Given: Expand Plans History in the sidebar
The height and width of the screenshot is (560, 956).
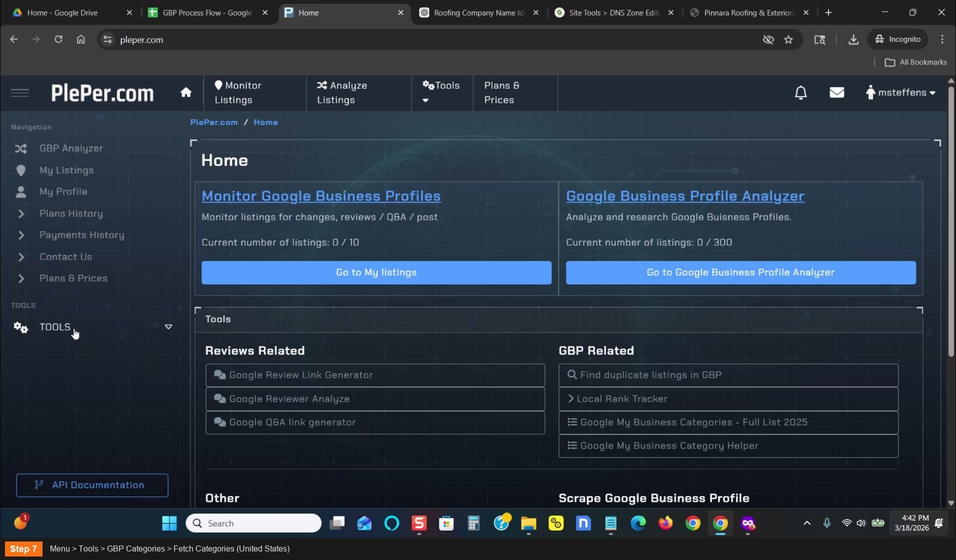Looking at the screenshot, I should (x=71, y=214).
